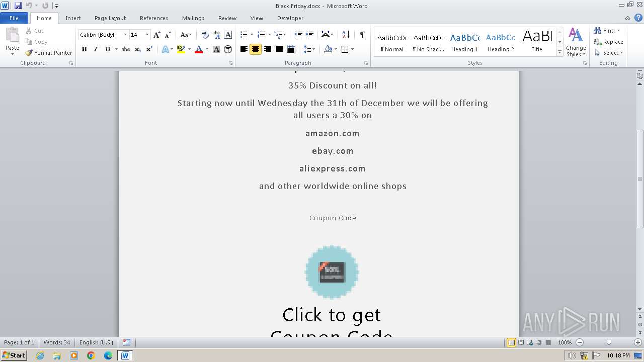
Task: Click Text Highlight Color swatch
Action: [181, 49]
